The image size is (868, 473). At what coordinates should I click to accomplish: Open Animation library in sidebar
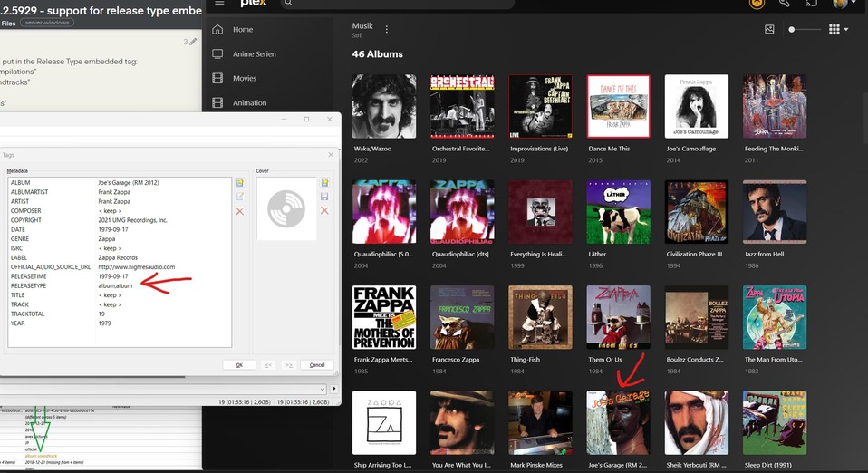coord(249,102)
